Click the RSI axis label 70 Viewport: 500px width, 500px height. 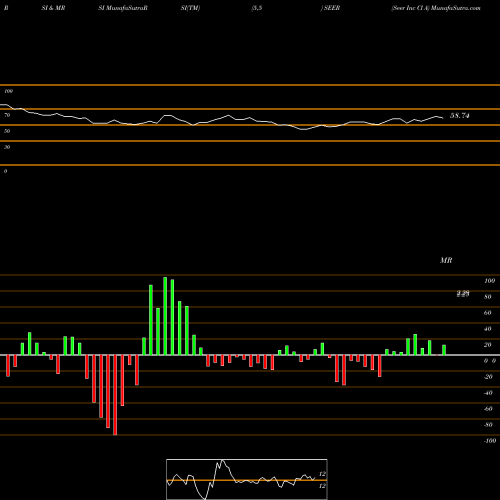[x=7, y=115]
